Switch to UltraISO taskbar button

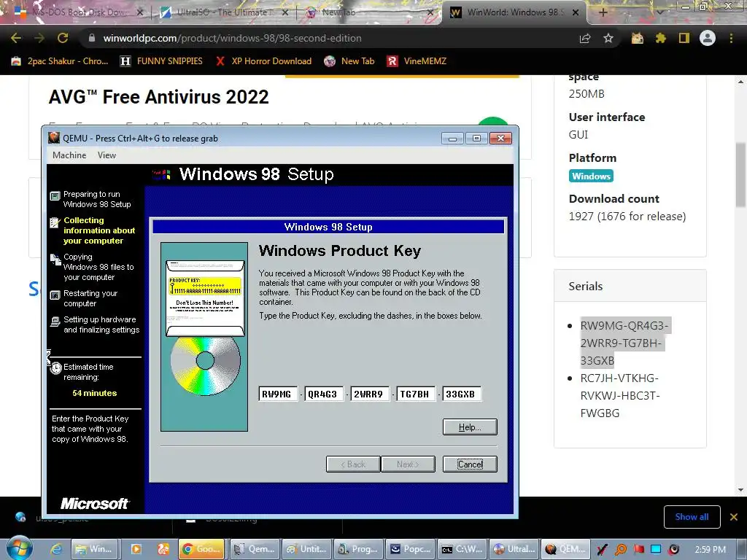point(514,549)
